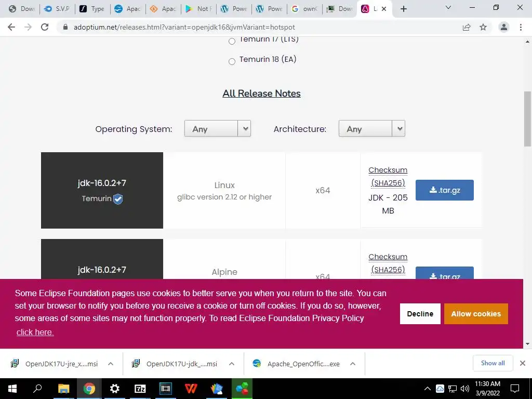Click the page vertical scrollbar thumb

click(x=527, y=119)
